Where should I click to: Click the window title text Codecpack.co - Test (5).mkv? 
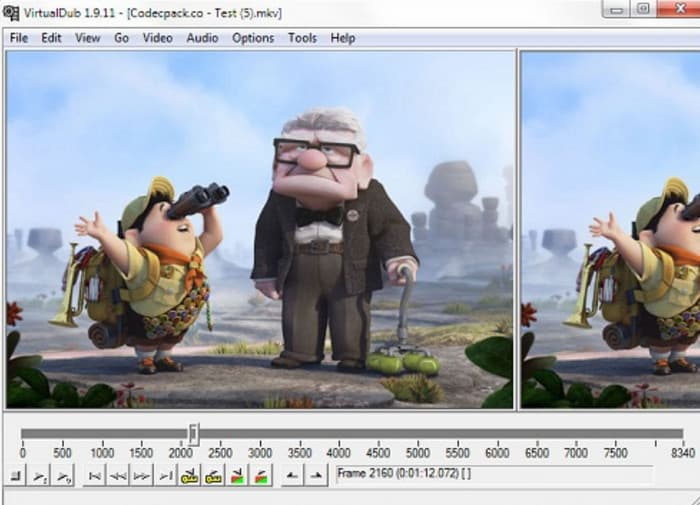point(204,13)
